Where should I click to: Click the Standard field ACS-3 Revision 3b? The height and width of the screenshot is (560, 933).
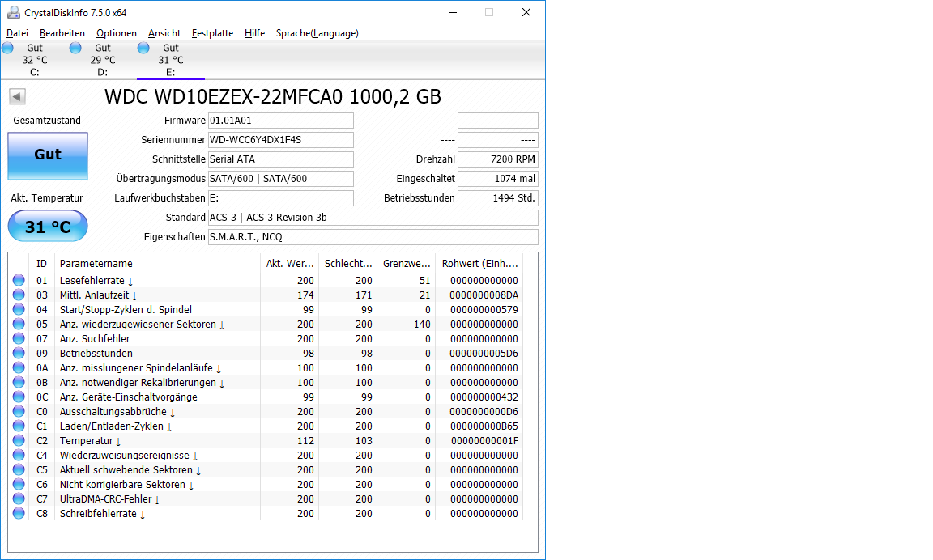click(x=373, y=218)
